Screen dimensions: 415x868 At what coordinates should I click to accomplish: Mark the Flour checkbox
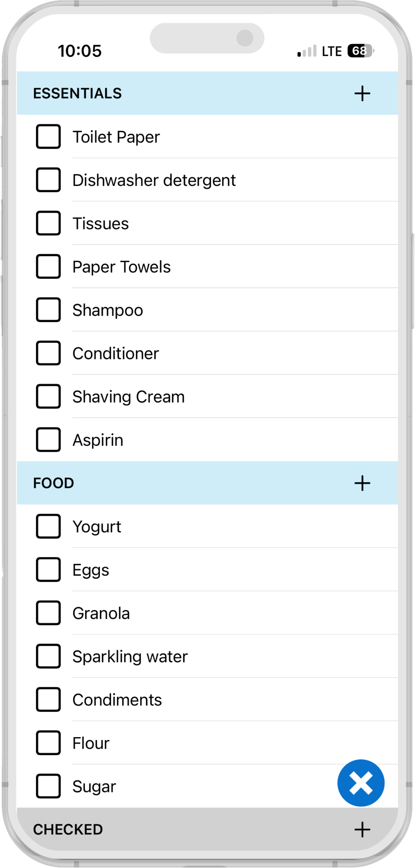48,743
